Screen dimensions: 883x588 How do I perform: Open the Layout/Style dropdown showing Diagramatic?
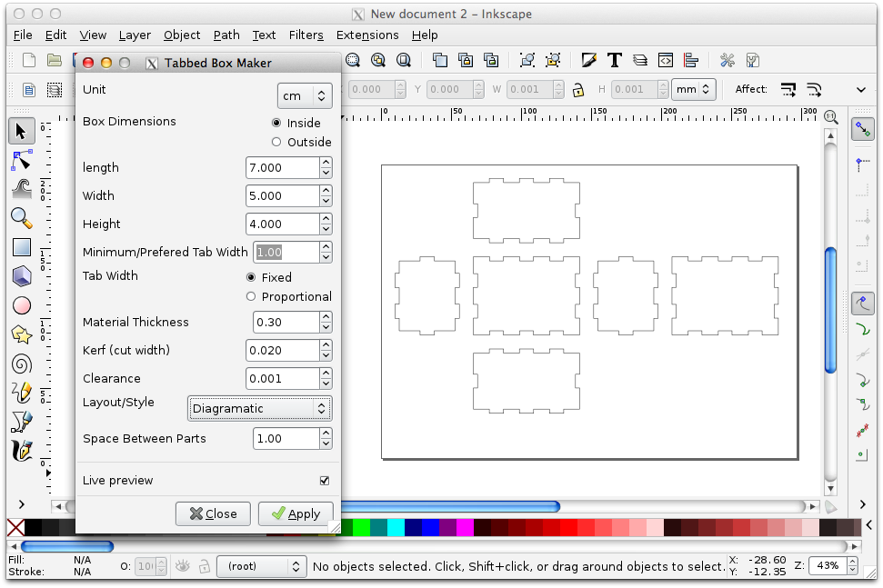coord(260,408)
